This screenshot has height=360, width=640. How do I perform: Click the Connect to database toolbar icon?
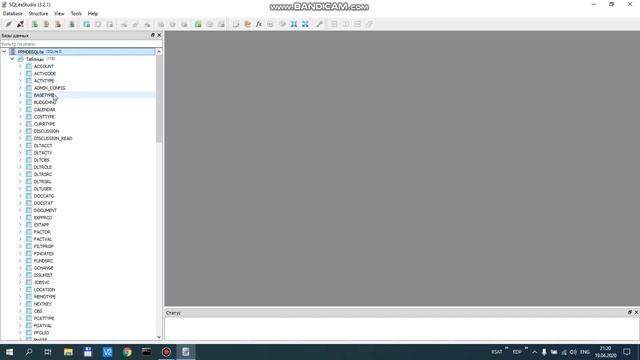9,24
